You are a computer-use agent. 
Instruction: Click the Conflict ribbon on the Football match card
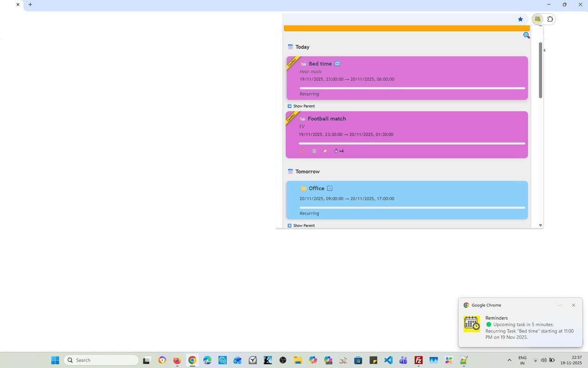292,118
